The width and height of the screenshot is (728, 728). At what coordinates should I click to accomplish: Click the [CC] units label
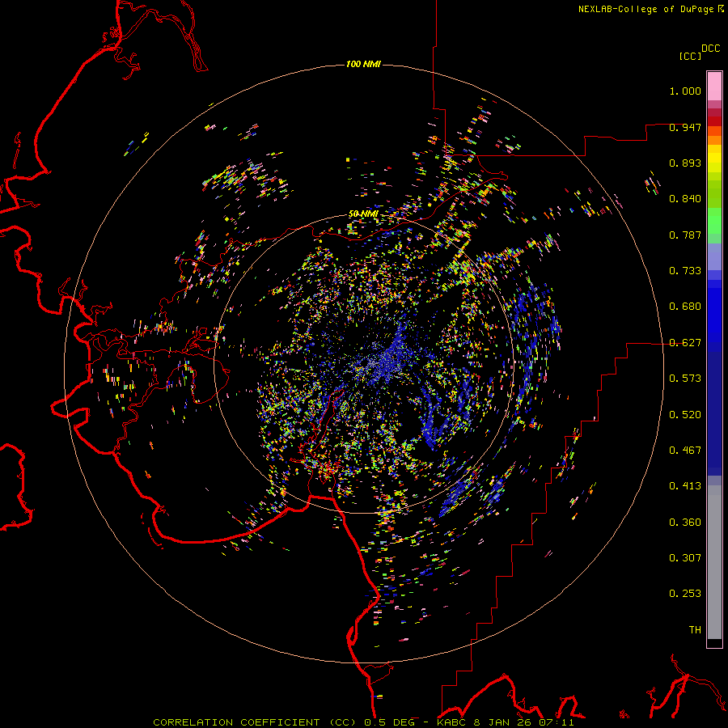point(690,56)
